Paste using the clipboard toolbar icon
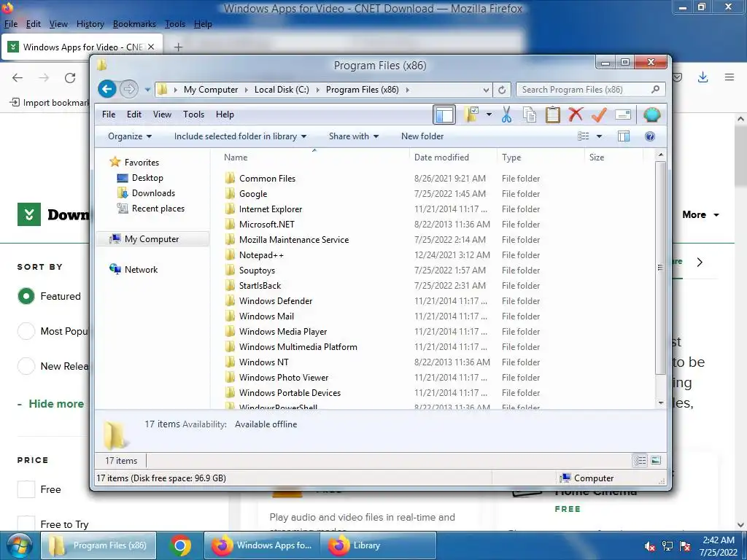 (553, 114)
